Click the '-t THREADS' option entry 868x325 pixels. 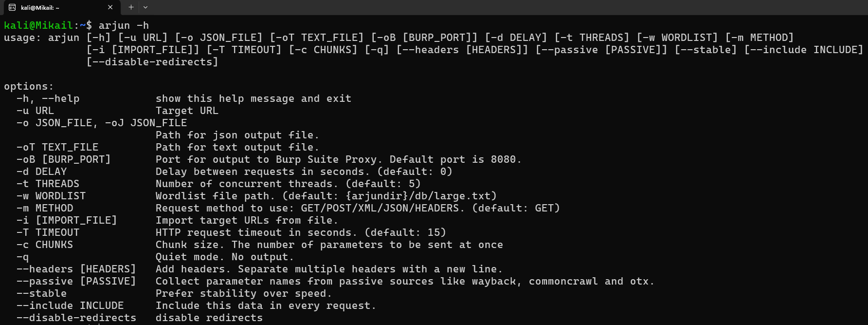point(48,184)
